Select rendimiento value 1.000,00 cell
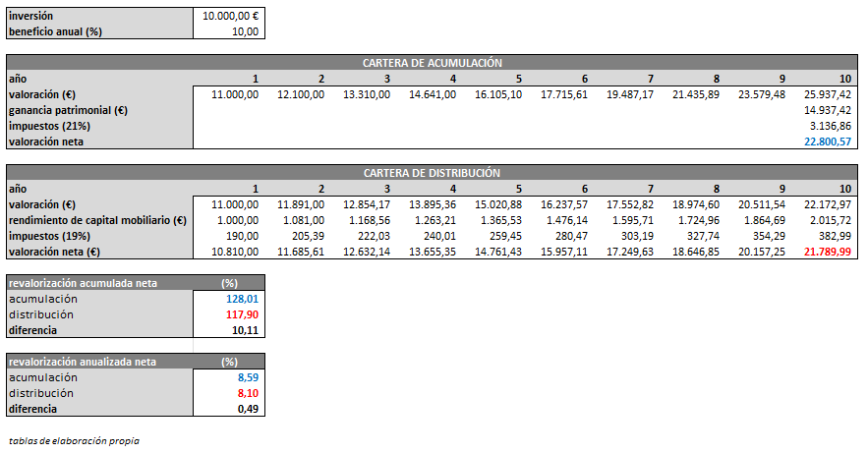 point(238,220)
